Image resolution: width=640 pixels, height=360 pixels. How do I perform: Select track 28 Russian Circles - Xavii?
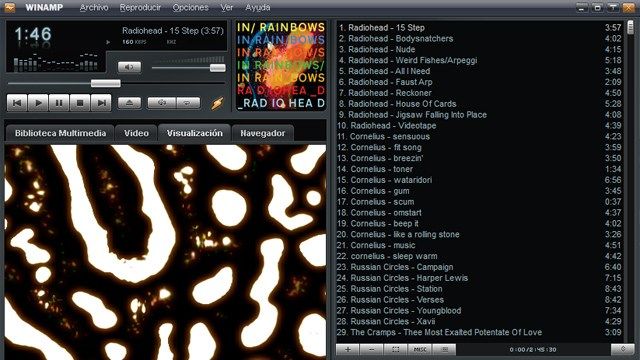tap(480, 322)
